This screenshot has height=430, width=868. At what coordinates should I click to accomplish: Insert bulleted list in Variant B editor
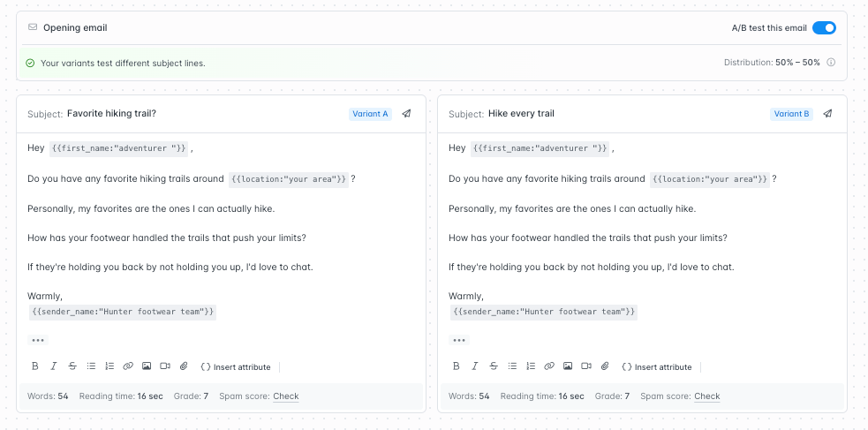512,366
